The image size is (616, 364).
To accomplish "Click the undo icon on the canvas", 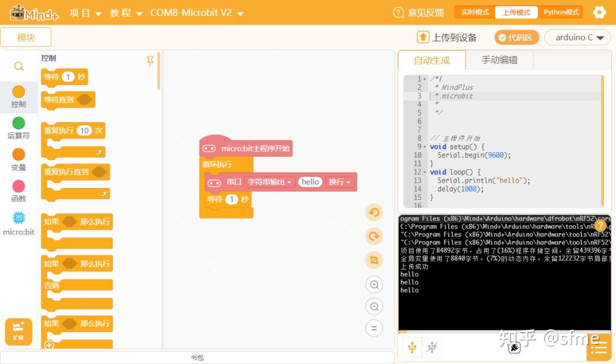I will pos(374,212).
